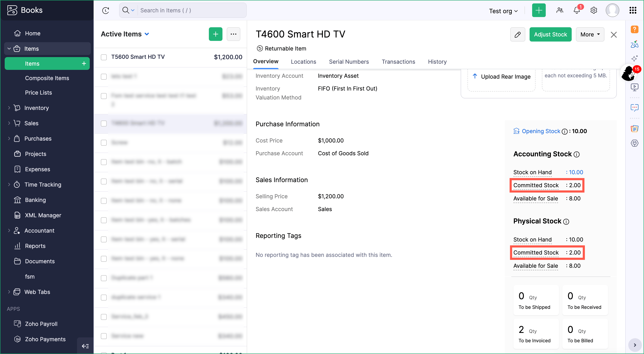The height and width of the screenshot is (354, 644).
Task: Open the Test org switcher dropdown
Action: (503, 11)
